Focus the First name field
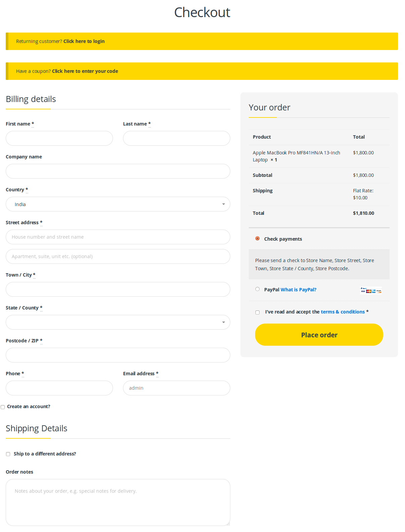This screenshot has height=532, width=405. (x=59, y=139)
